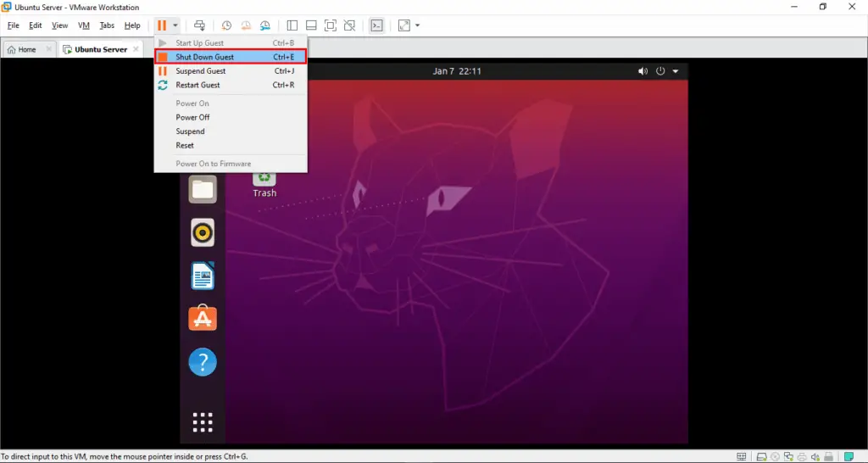Click the hard disk status bar icon

click(762, 457)
